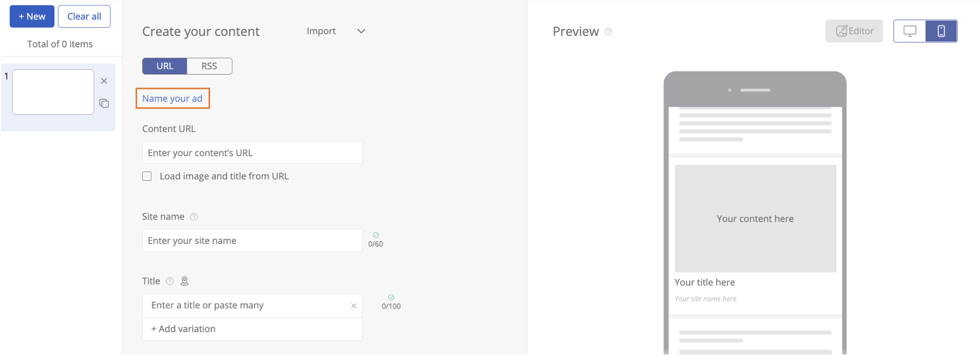Click the Name your ad link
Viewport: 980px width, 355px height.
(172, 99)
